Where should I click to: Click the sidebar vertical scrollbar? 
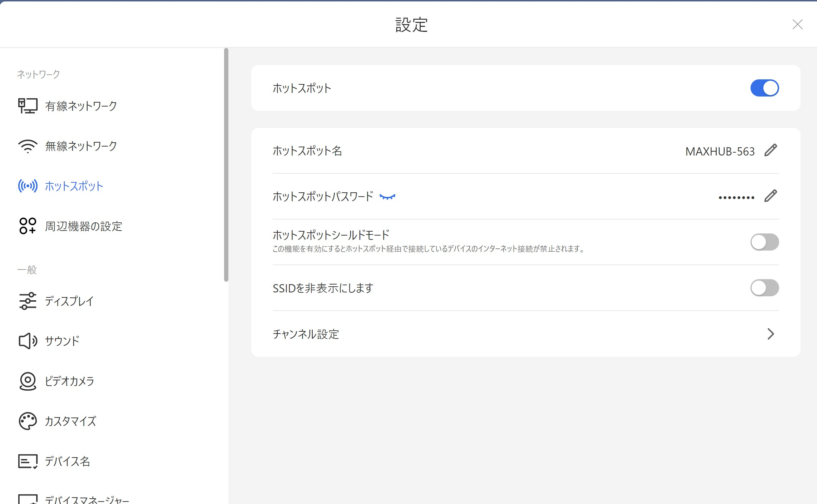point(226,164)
